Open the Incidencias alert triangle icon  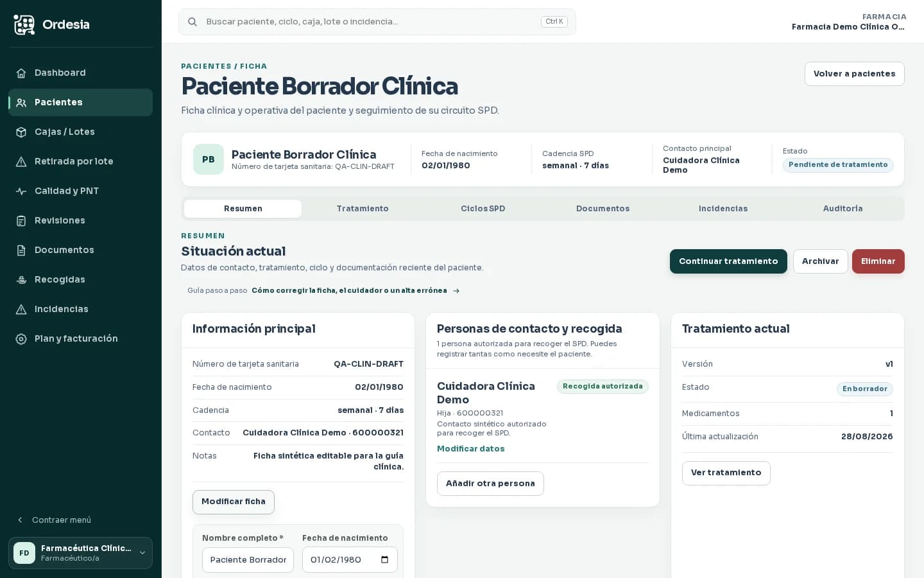[x=21, y=310]
